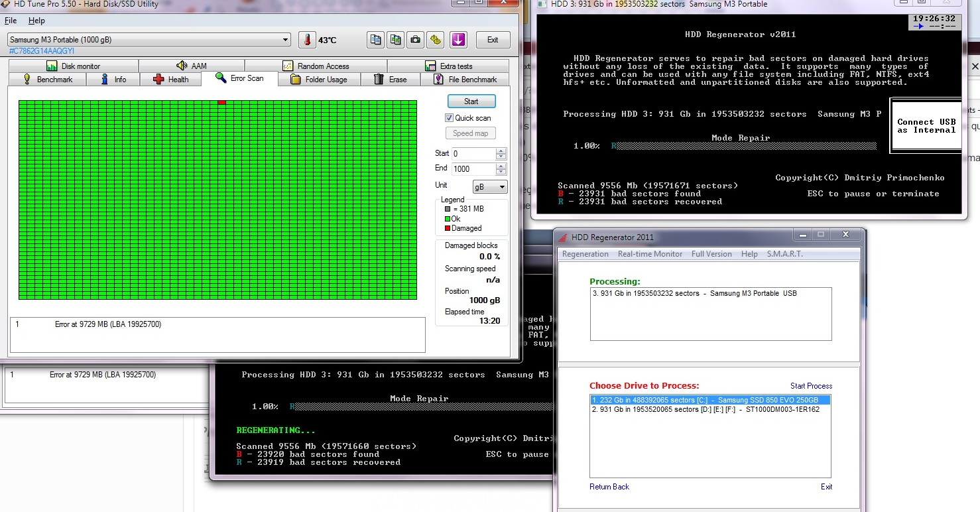Image resolution: width=980 pixels, height=512 pixels.
Task: Select the Error Scan tab
Action: tap(240, 78)
